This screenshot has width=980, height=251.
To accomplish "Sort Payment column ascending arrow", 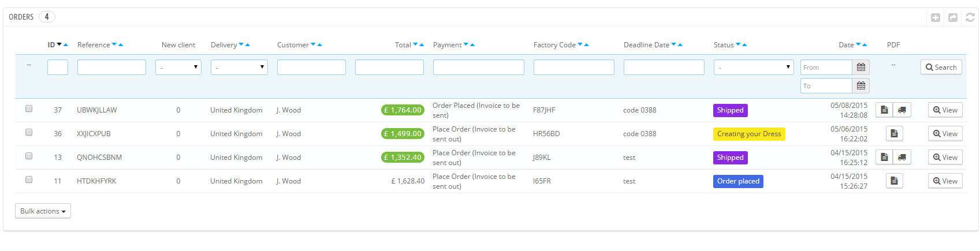I will [472, 44].
